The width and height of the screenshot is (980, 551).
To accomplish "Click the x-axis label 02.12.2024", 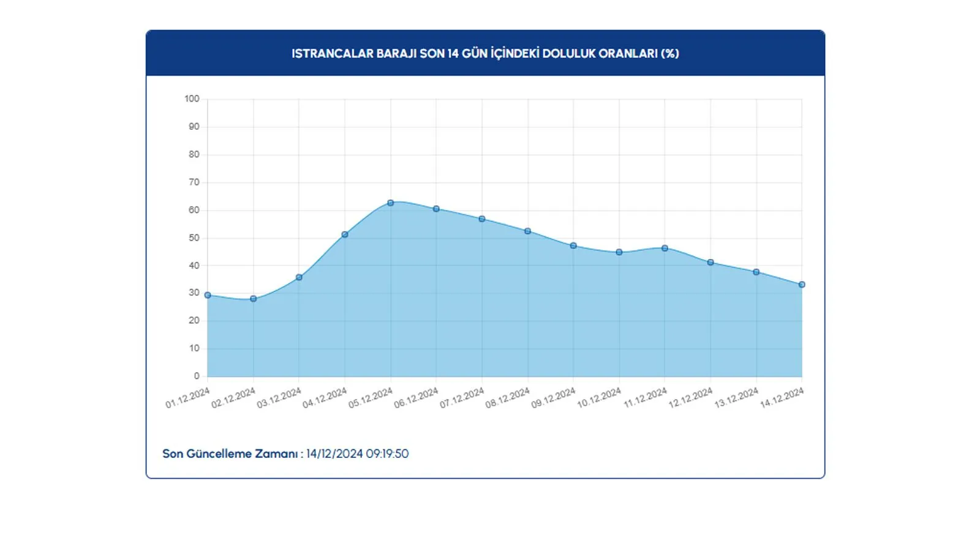I will [x=233, y=398].
